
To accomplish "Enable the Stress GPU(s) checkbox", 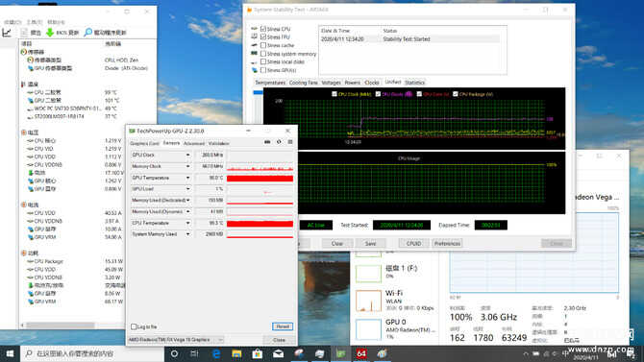I will coord(263,70).
